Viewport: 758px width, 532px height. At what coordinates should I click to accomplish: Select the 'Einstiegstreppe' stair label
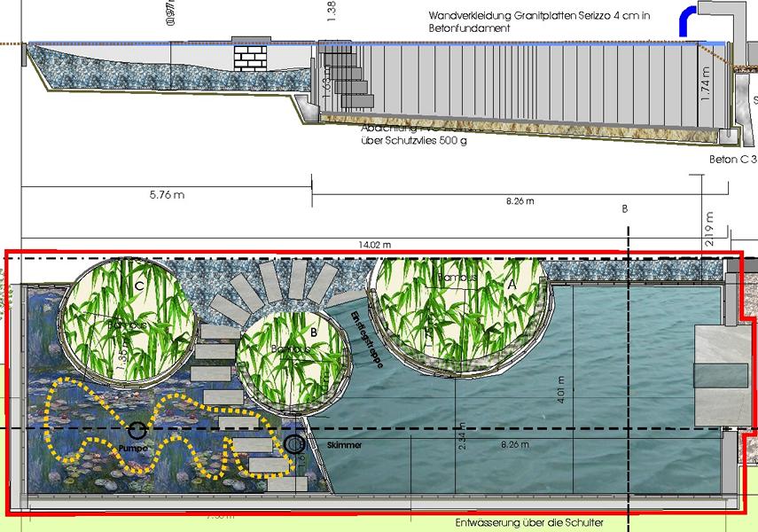pos(367,339)
